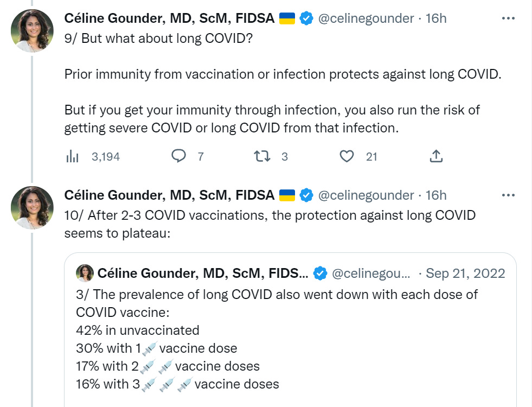Open the more options menu on the 10/ tweet

coord(508,195)
